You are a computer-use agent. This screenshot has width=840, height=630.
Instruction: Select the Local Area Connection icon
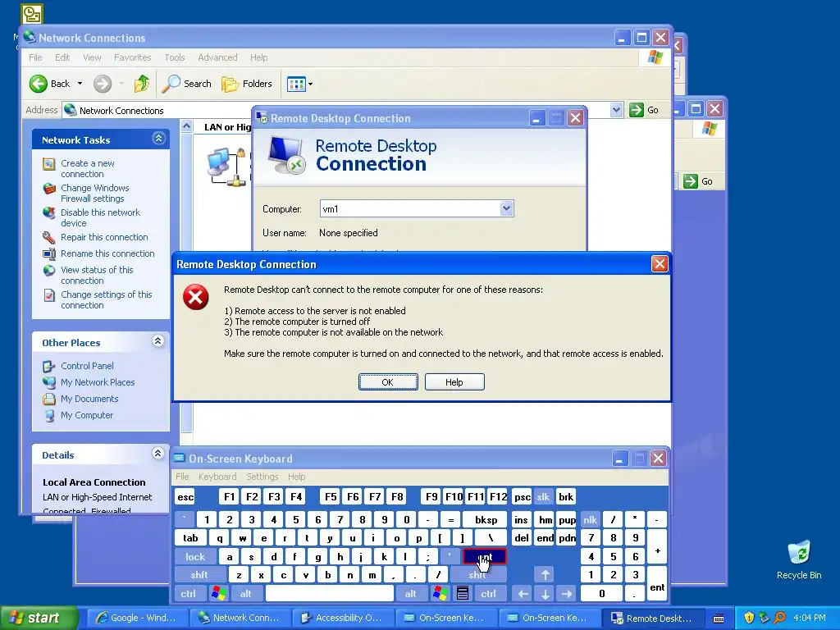point(227,167)
